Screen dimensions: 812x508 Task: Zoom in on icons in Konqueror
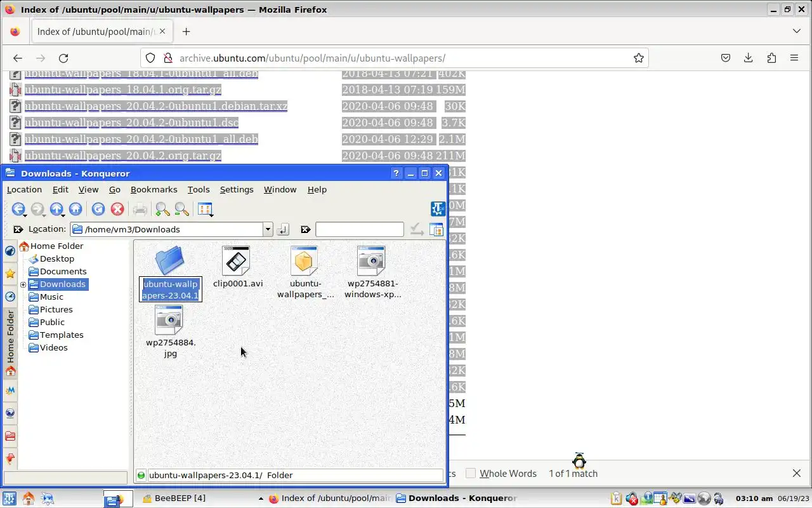click(162, 209)
